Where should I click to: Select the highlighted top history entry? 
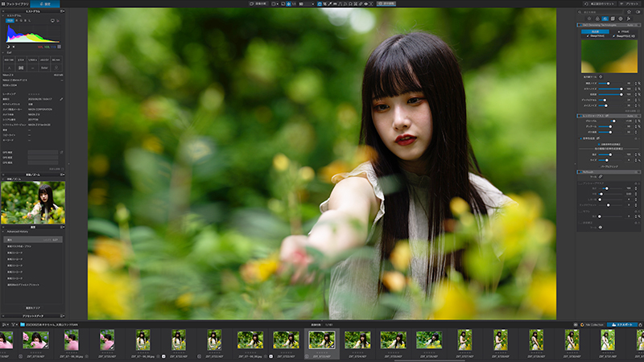click(33, 240)
